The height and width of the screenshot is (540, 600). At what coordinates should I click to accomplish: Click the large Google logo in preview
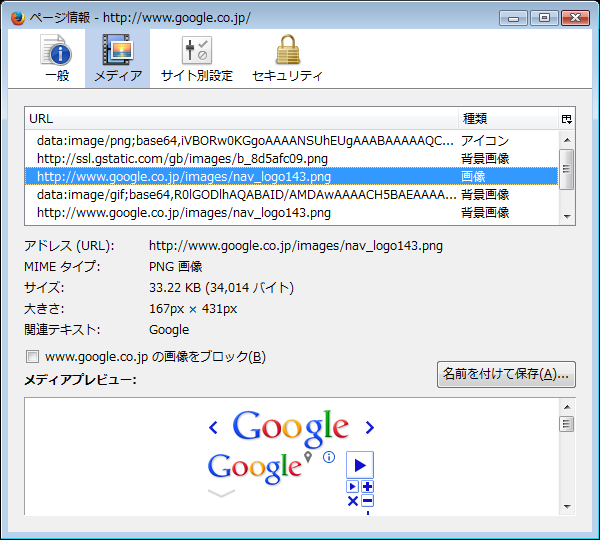(290, 427)
